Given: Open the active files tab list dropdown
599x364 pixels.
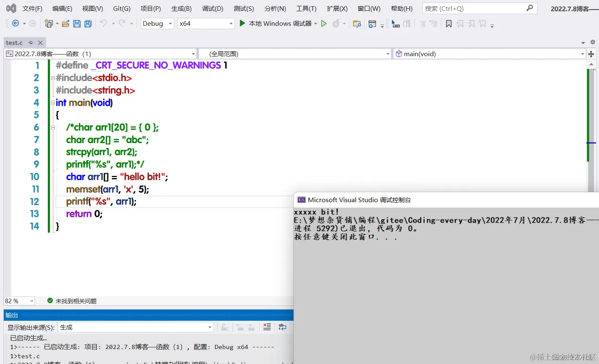Looking at the screenshot, I should [583, 42].
